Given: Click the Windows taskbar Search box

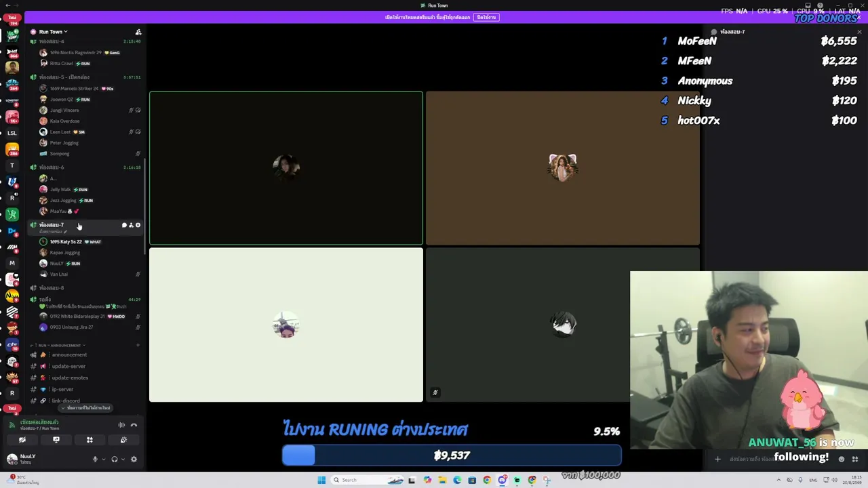Looking at the screenshot, I should point(369,480).
